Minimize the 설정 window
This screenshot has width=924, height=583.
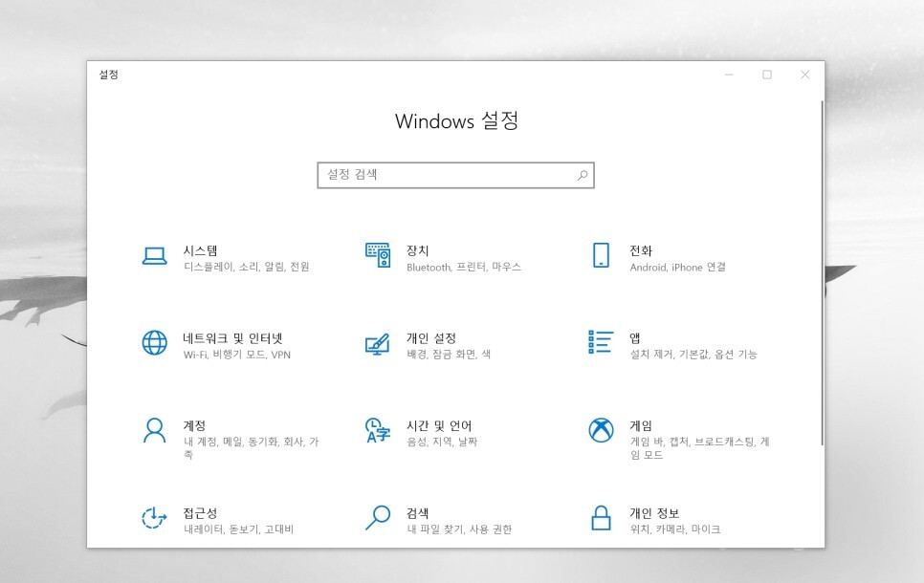[x=729, y=75]
